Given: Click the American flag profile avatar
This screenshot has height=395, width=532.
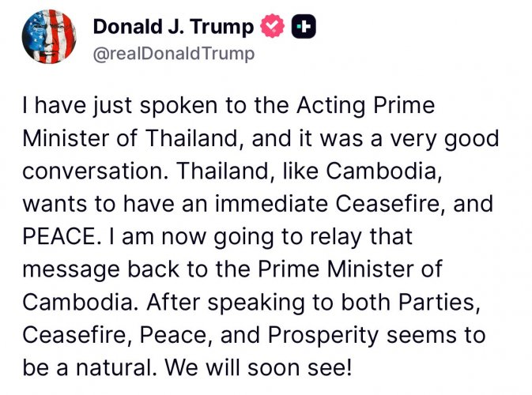Looking at the screenshot, I should tap(49, 38).
